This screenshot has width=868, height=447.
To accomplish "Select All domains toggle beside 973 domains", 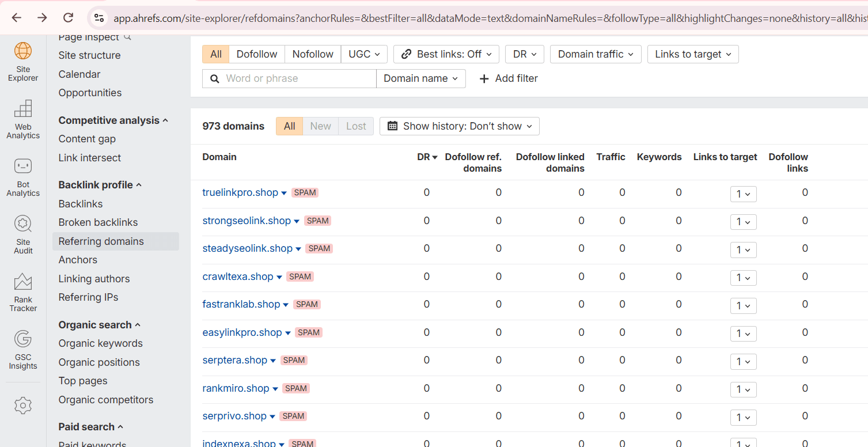I will coord(290,126).
